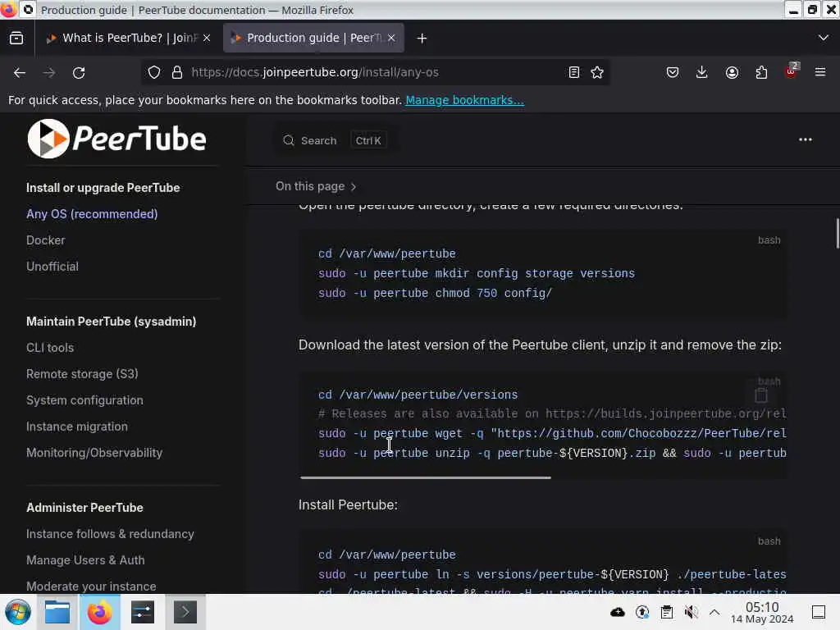The image size is (840, 630).
Task: Click the PeerTube logo
Action: pos(116,139)
